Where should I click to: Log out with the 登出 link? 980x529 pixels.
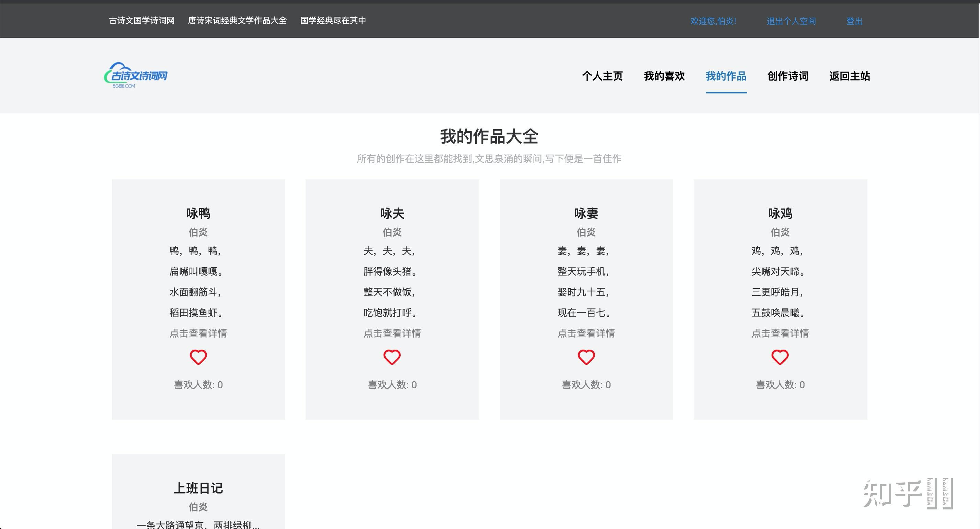[854, 21]
